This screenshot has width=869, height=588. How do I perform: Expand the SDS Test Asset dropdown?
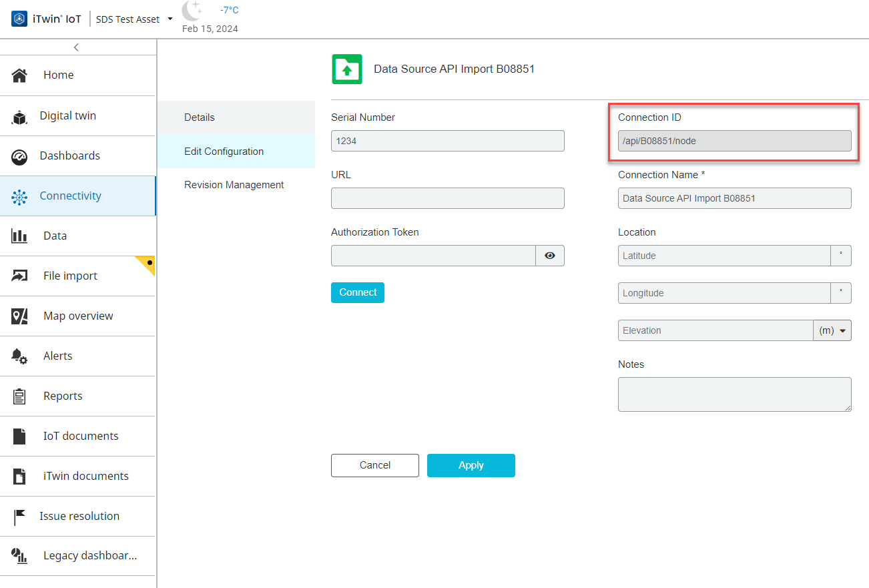pyautogui.click(x=170, y=19)
